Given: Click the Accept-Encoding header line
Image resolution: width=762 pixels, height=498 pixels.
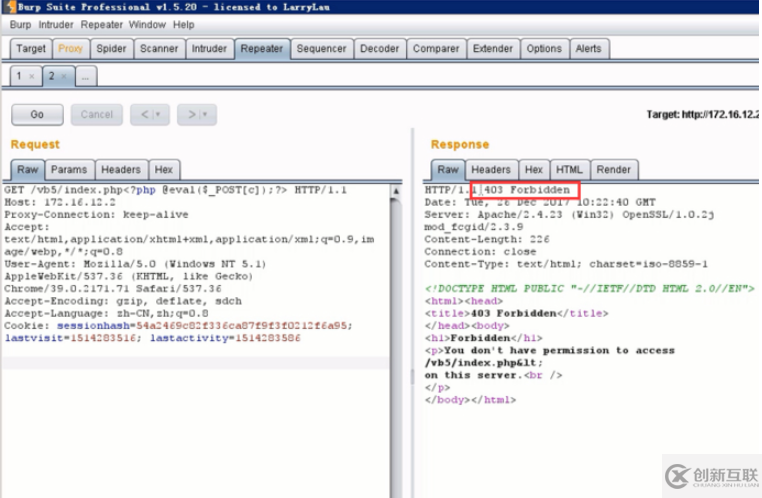Looking at the screenshot, I should (x=123, y=301).
